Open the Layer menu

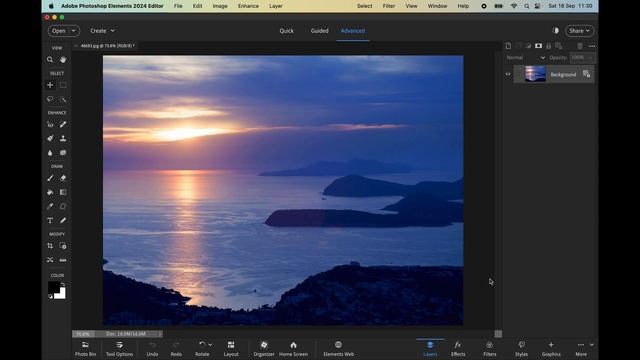(x=276, y=6)
